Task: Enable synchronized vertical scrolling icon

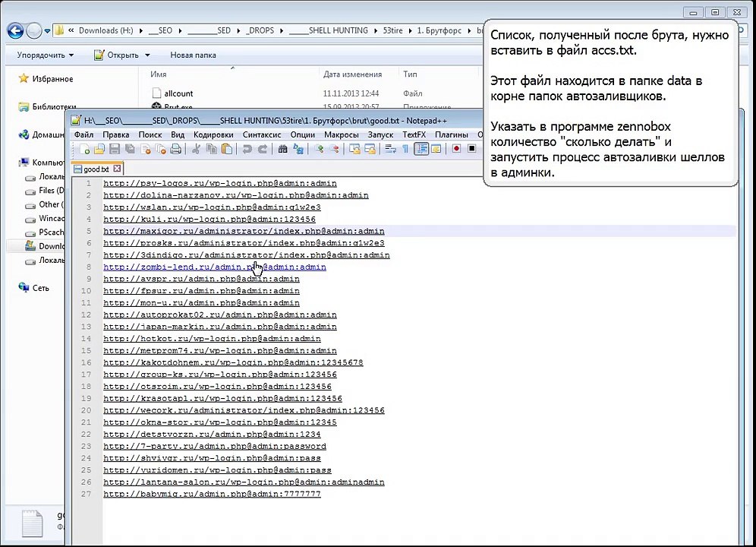Action: tap(354, 149)
